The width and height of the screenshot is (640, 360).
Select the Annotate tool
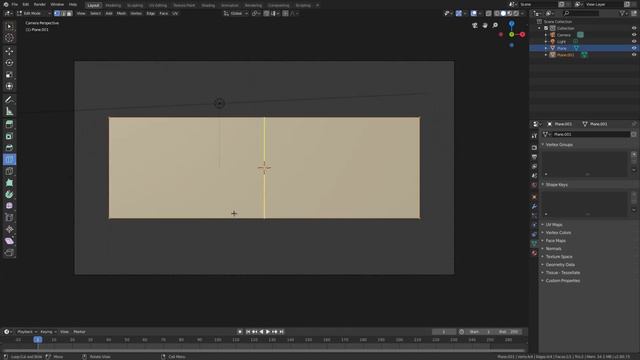pos(9,100)
